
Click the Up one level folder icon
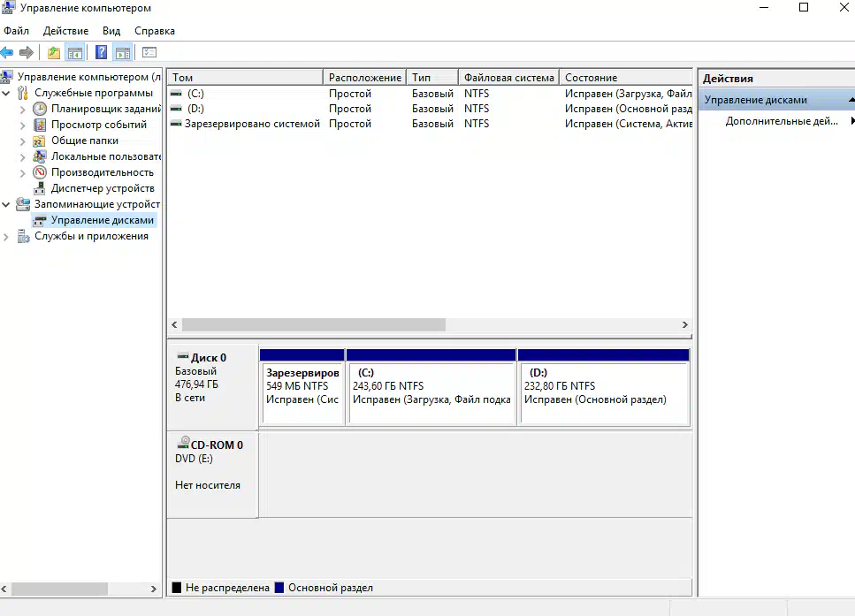(x=54, y=53)
